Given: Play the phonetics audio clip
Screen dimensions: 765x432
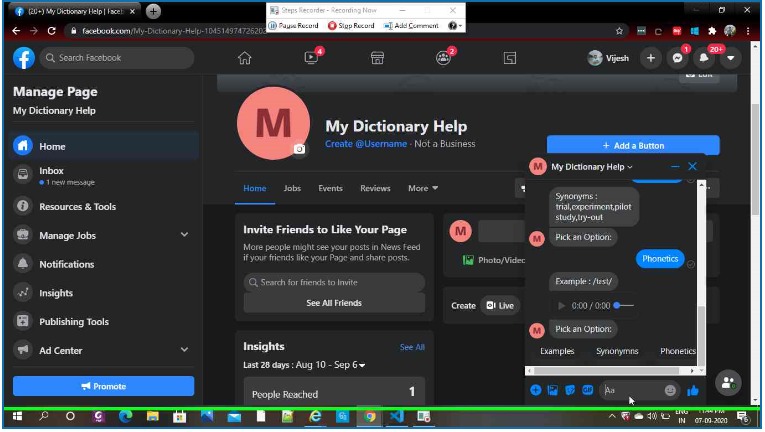Looking at the screenshot, I should click(562, 306).
